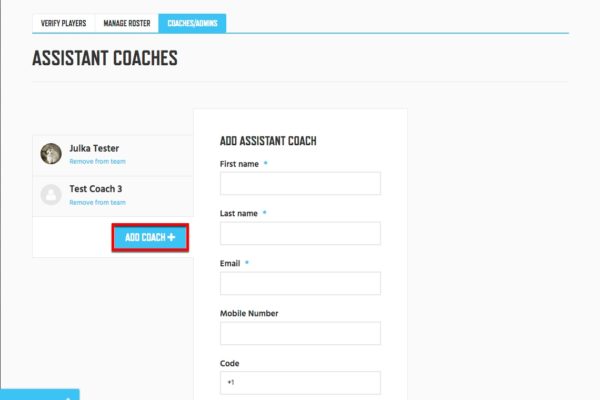Open Julka Tester's profile avatar

51,154
